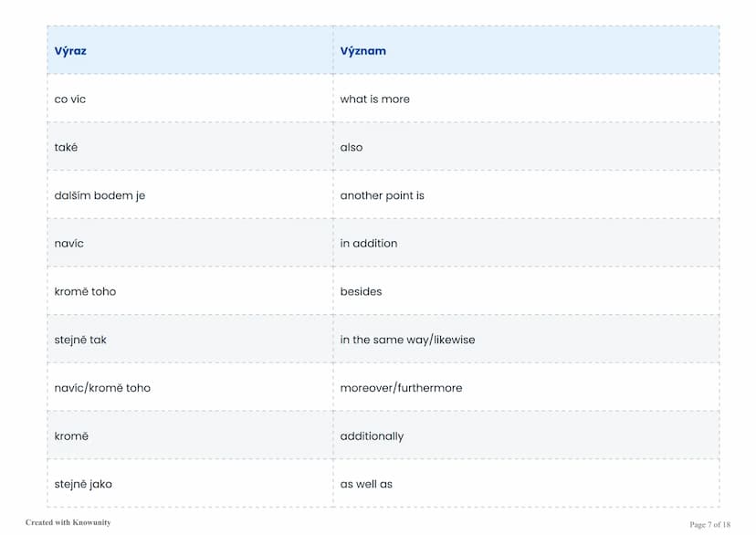Click the 'also' meaning cell
The height and width of the screenshot is (535, 756).
pyautogui.click(x=526, y=146)
